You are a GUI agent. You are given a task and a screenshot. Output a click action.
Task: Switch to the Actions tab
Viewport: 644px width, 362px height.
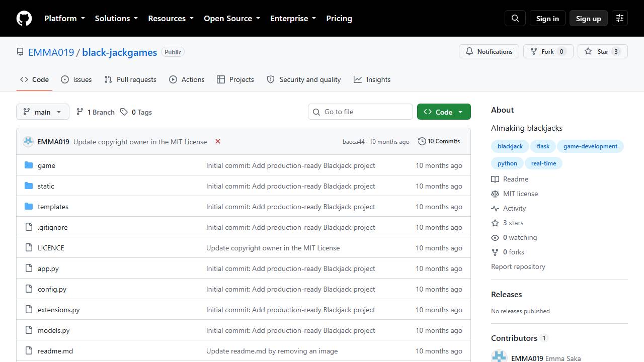click(x=187, y=79)
